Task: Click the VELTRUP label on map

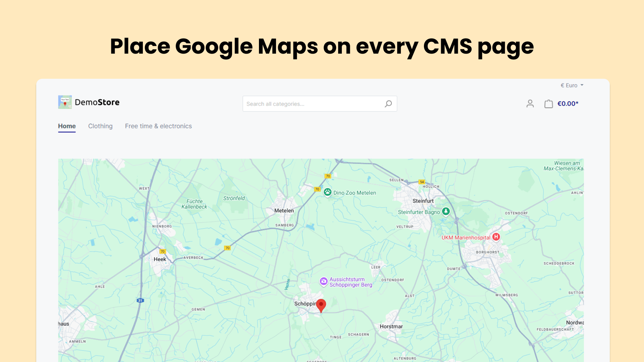Action: coord(405,227)
